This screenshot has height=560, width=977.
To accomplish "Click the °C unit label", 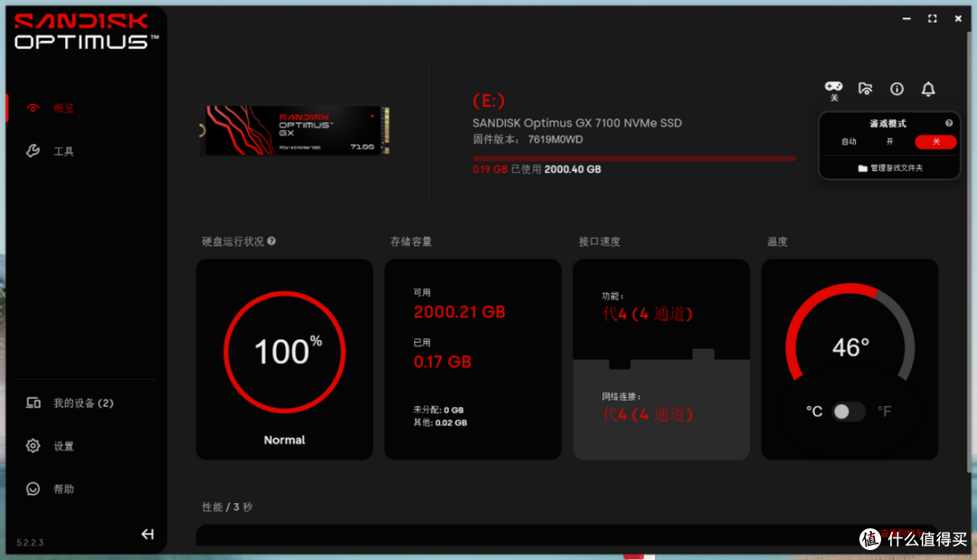I will point(814,411).
